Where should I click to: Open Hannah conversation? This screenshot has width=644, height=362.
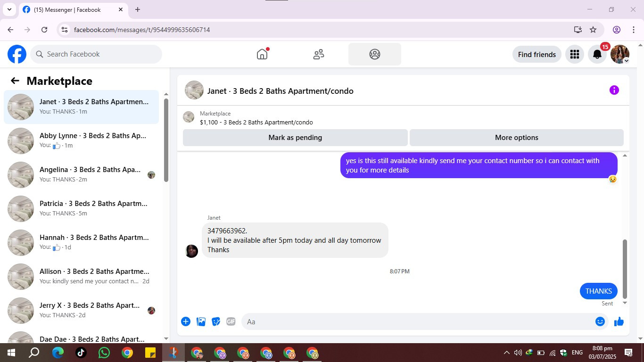[82, 243]
